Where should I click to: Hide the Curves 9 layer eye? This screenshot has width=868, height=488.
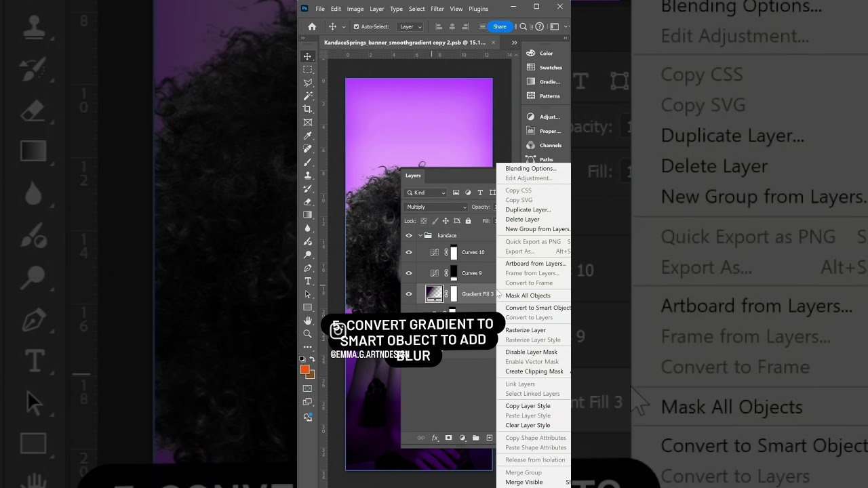[x=409, y=273]
